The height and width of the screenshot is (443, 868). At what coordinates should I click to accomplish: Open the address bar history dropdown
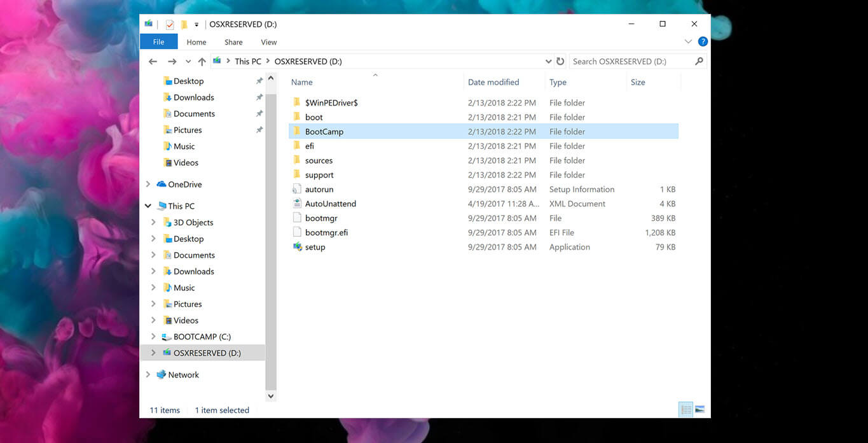(548, 62)
